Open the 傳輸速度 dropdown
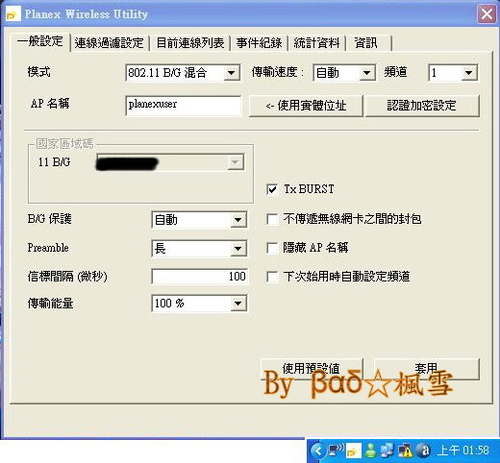Screen dimensions: 500x463 click(x=344, y=73)
